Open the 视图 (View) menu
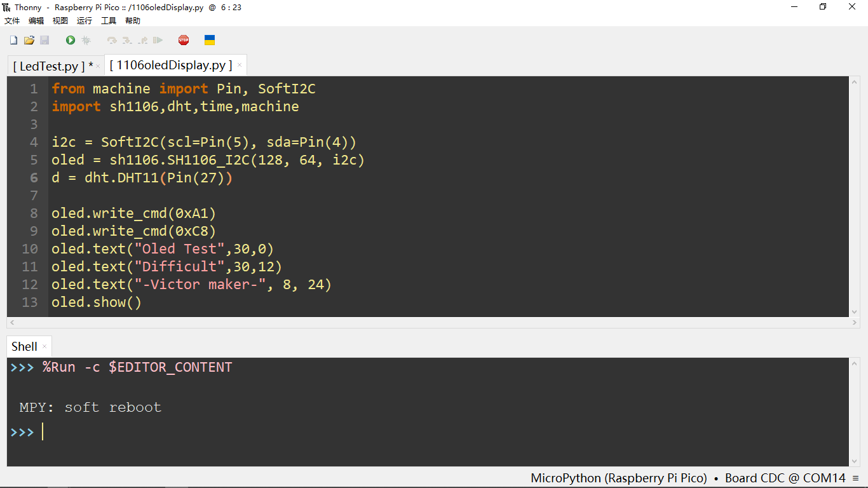 coord(60,21)
